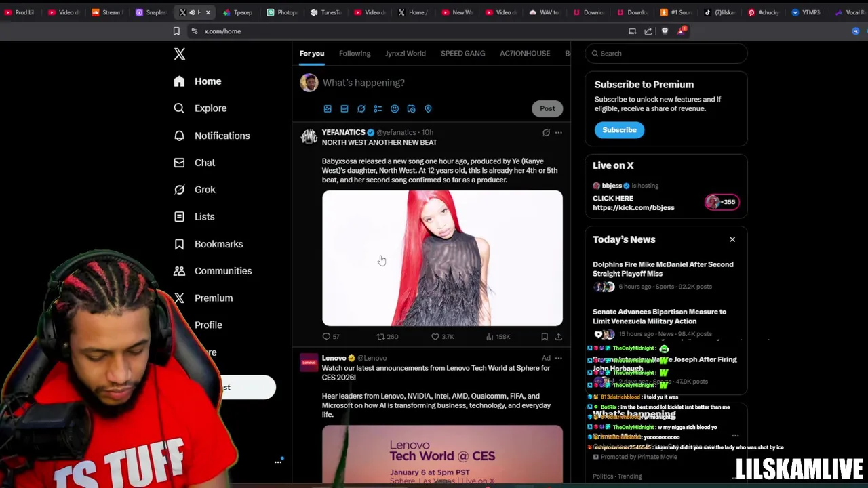Reply to the YEFANATICS post
Viewport: 868px width, 488px height.
coord(331,337)
